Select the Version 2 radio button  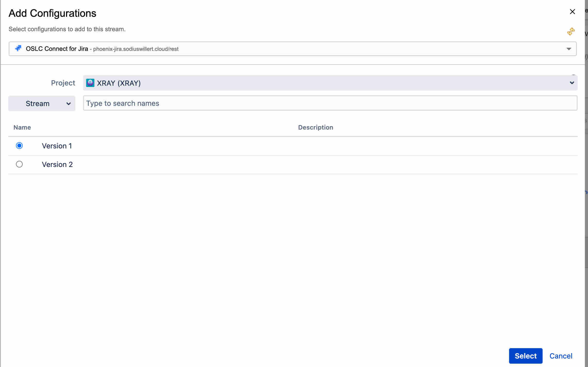[x=19, y=164]
